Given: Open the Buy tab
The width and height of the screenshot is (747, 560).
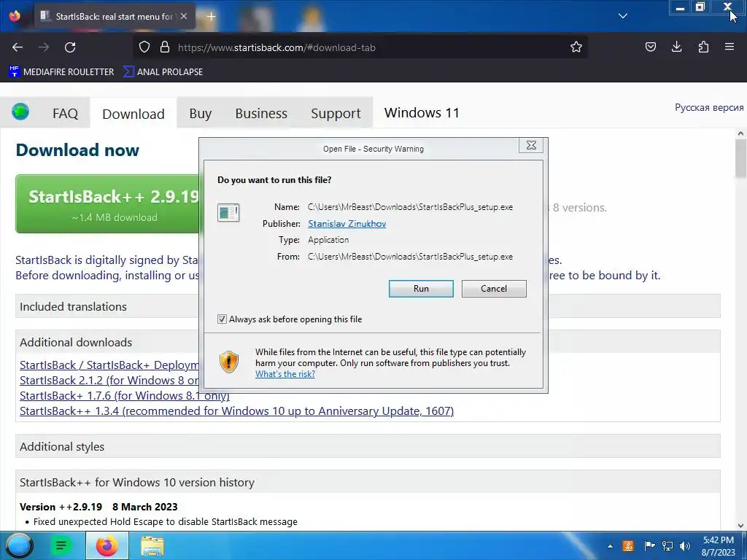Looking at the screenshot, I should (200, 113).
